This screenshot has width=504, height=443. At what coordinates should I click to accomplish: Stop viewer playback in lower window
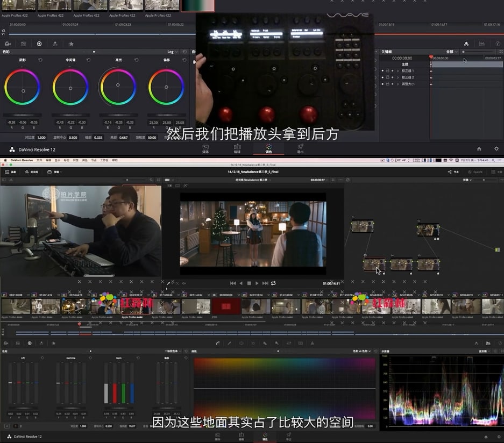pos(249,283)
